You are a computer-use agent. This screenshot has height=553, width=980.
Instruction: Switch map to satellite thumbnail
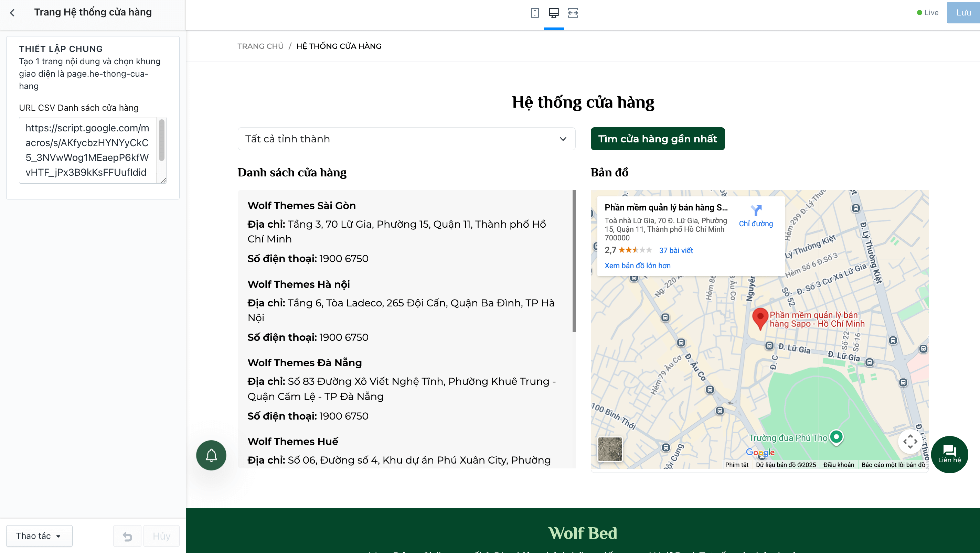click(x=610, y=449)
